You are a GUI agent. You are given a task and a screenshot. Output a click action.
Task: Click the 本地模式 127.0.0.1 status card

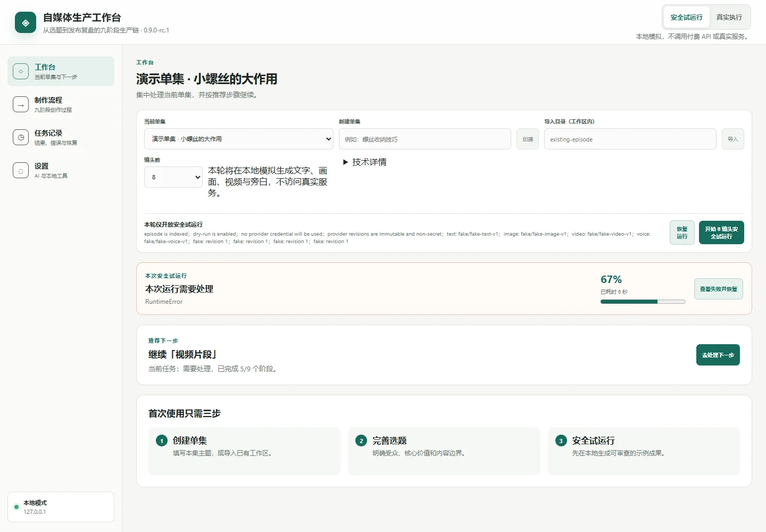coord(61,507)
